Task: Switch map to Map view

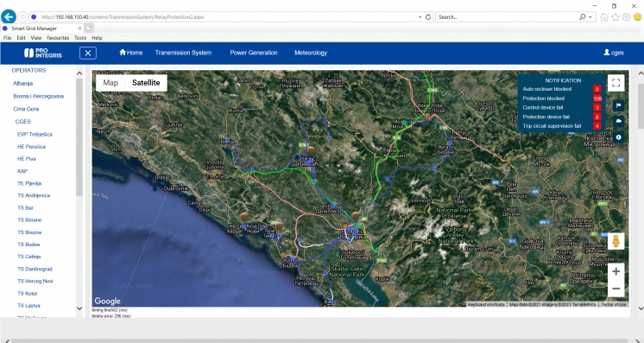Action: [110, 83]
